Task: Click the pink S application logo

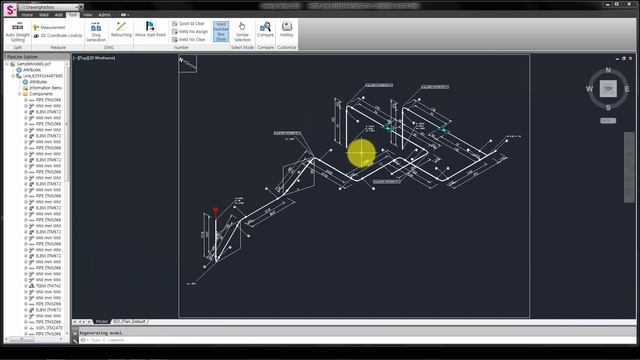Action: tap(10, 9)
